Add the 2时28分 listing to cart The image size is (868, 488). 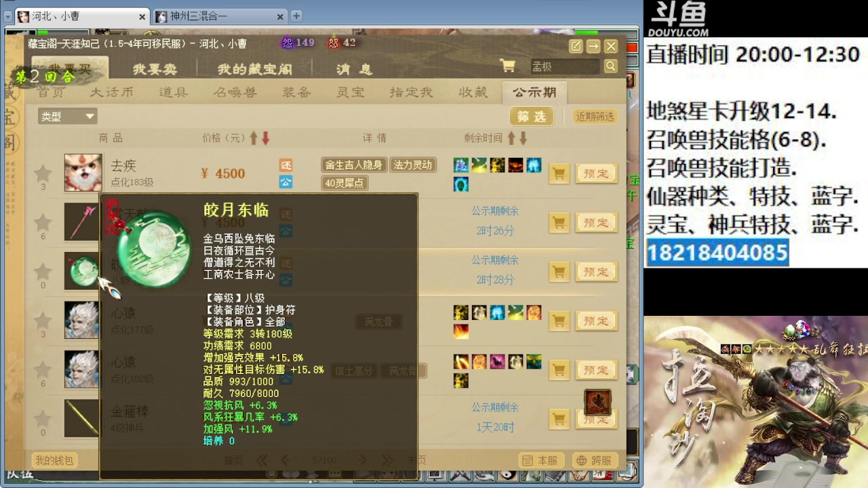[559, 272]
